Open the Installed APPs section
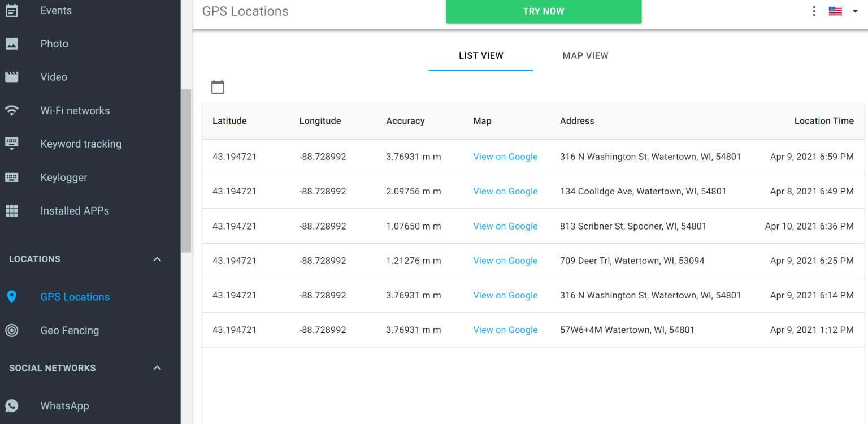Viewport: 868px width, 424px height. click(74, 210)
